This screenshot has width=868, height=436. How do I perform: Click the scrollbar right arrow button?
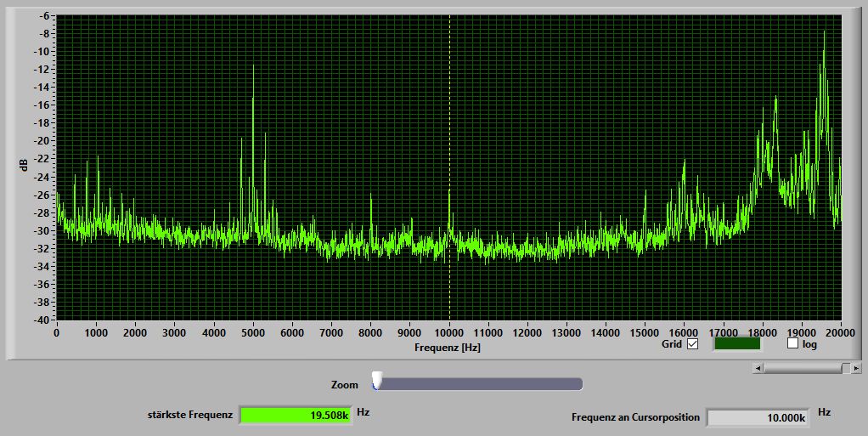click(856, 368)
